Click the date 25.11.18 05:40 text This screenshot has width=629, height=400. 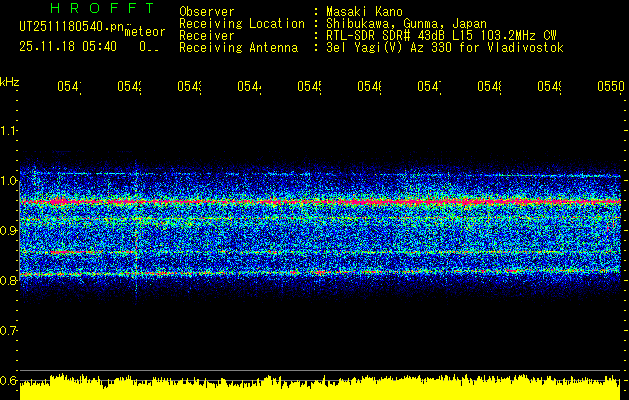tap(68, 47)
